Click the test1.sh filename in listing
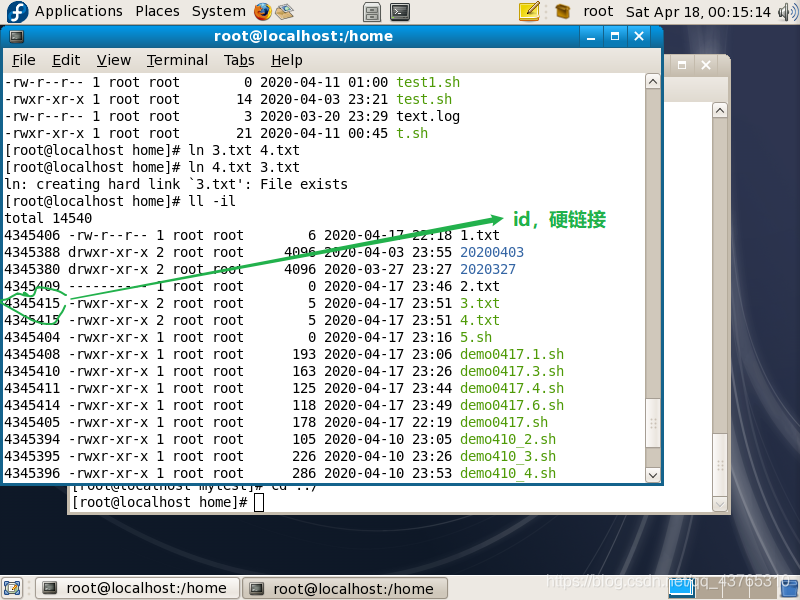The image size is (800, 600). (428, 82)
